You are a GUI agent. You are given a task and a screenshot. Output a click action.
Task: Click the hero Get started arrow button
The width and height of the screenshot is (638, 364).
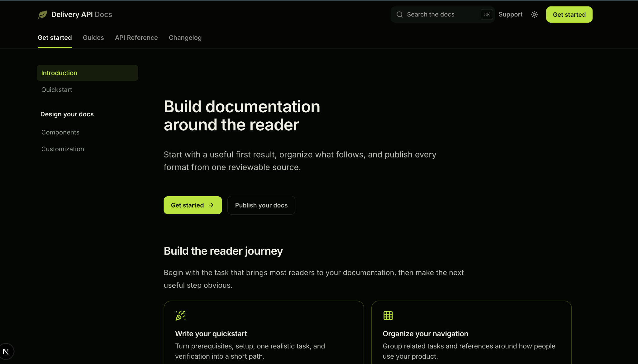(x=193, y=205)
